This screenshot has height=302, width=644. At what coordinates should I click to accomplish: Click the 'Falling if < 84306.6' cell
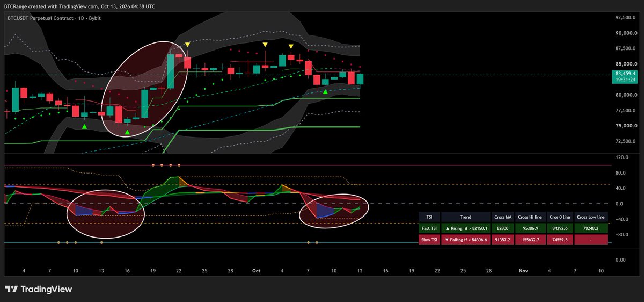(x=466, y=240)
